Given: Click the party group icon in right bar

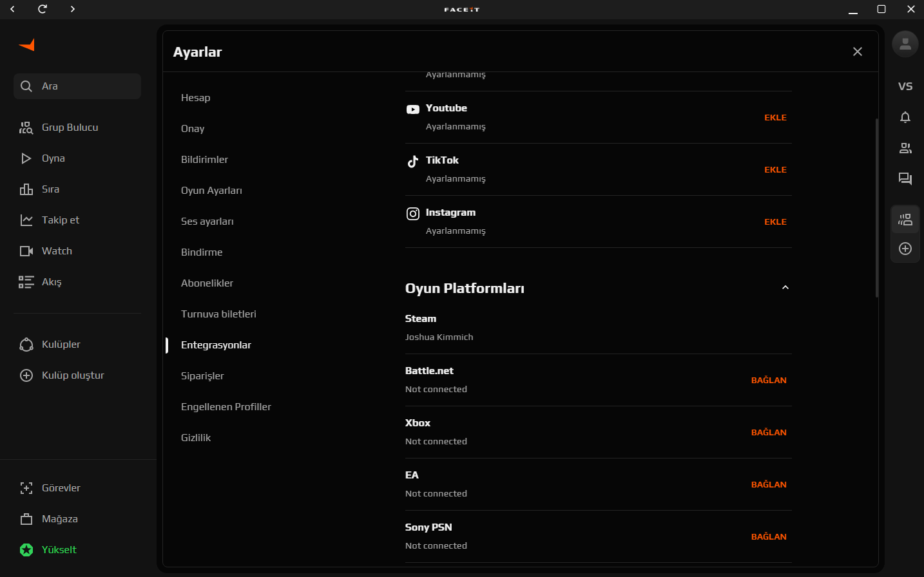Looking at the screenshot, I should (905, 220).
